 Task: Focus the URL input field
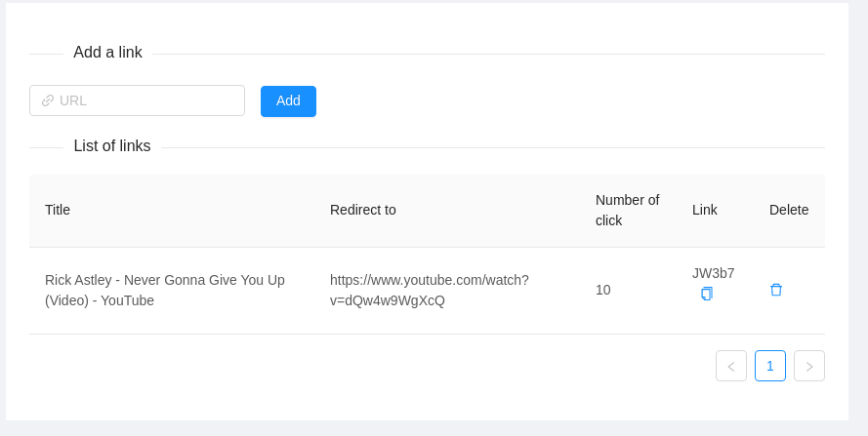(146, 100)
